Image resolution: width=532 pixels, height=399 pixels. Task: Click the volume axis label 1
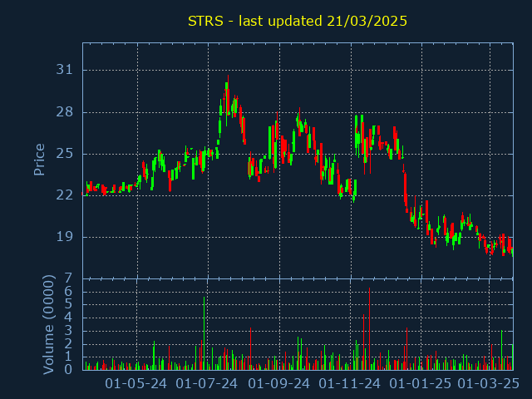(x=68, y=357)
